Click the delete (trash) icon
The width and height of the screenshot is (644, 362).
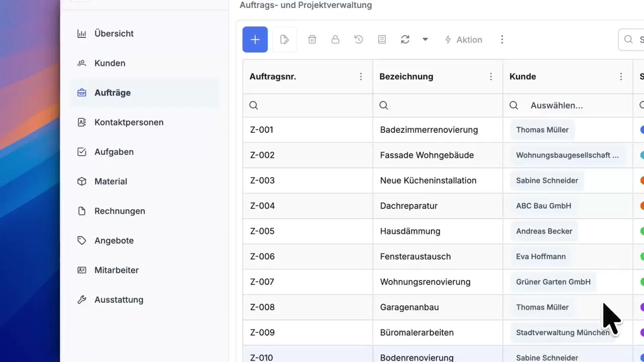pos(312,39)
